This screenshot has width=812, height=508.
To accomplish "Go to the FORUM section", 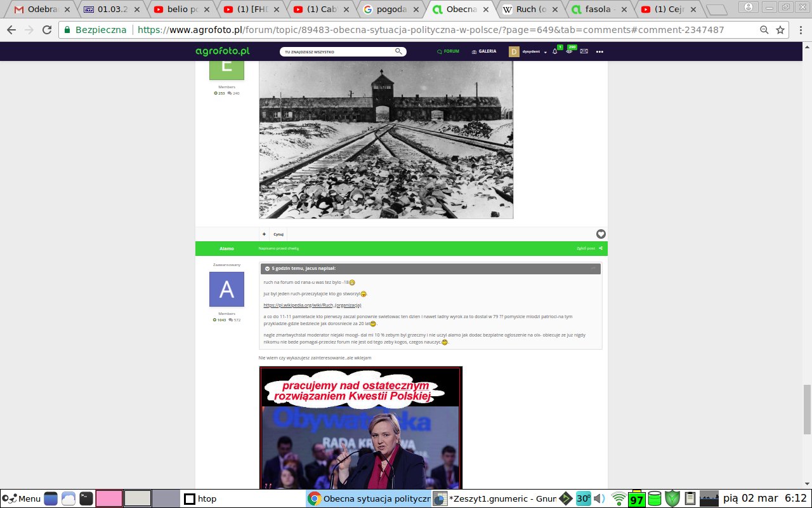I will [448, 51].
